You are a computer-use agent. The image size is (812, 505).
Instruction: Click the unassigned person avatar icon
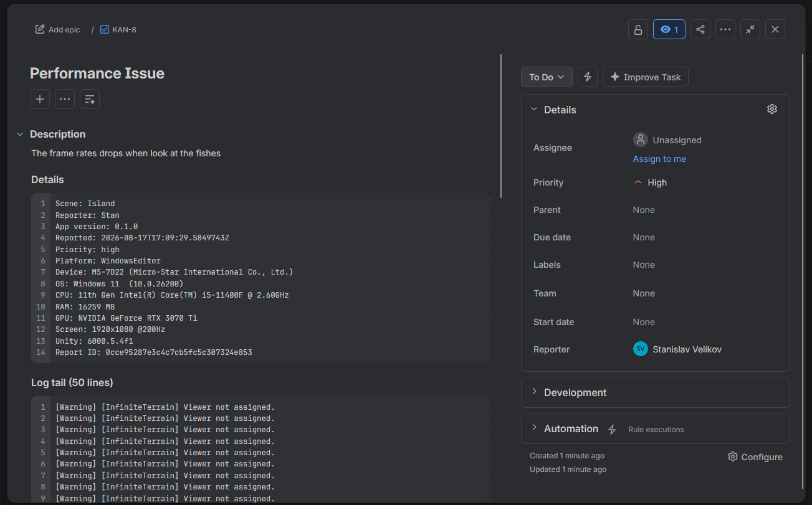click(641, 139)
